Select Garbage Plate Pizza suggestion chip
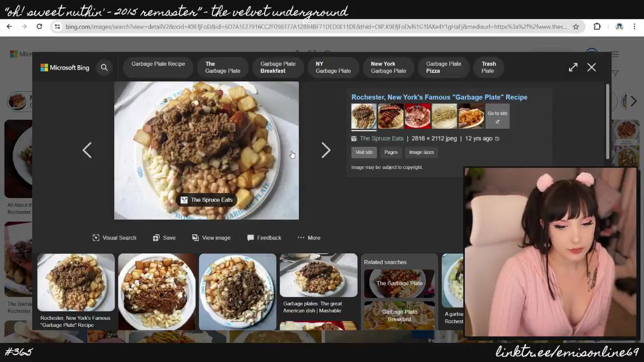Viewport: 644px width, 362px height. tap(444, 67)
